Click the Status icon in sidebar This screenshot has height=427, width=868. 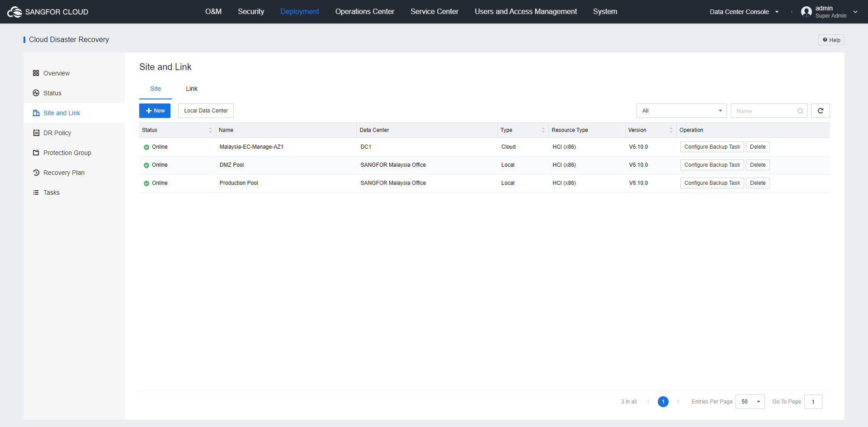click(36, 93)
